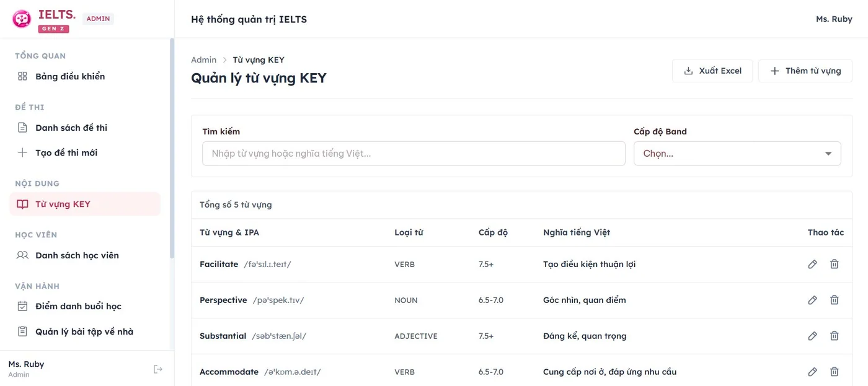
Task: Click the Loại từ column header
Action: point(409,232)
